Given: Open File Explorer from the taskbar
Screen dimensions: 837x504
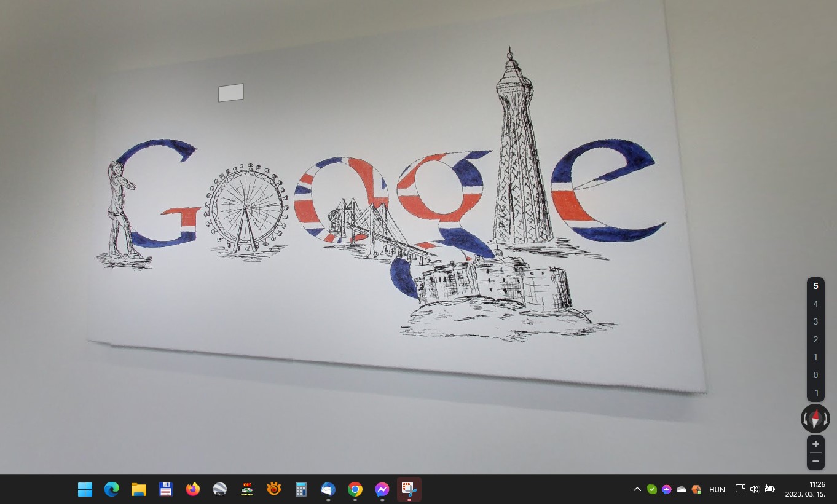Looking at the screenshot, I should pyautogui.click(x=139, y=489).
